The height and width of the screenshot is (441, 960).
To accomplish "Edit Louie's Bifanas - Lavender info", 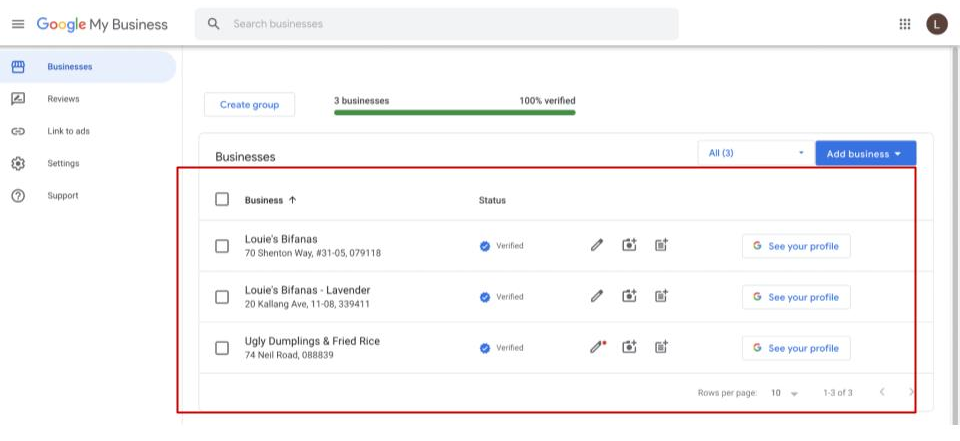I will [x=597, y=296].
